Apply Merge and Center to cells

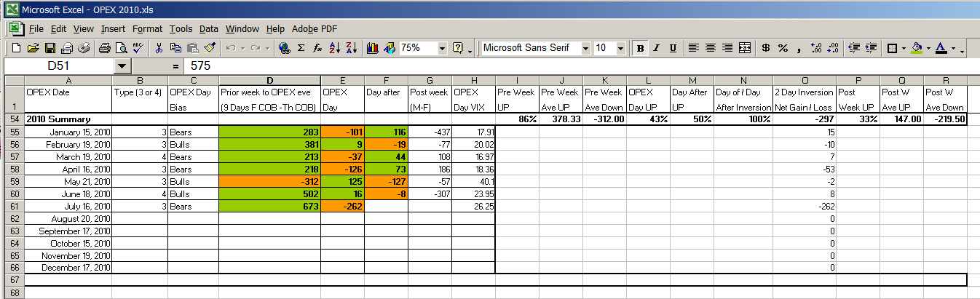[x=744, y=48]
